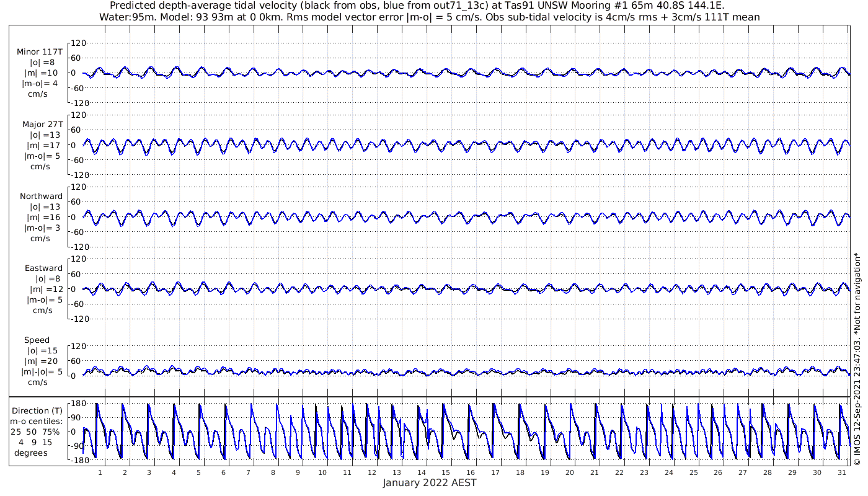Select the 'Major 27T' panel label
This screenshot has height=496, width=868.
[41, 124]
